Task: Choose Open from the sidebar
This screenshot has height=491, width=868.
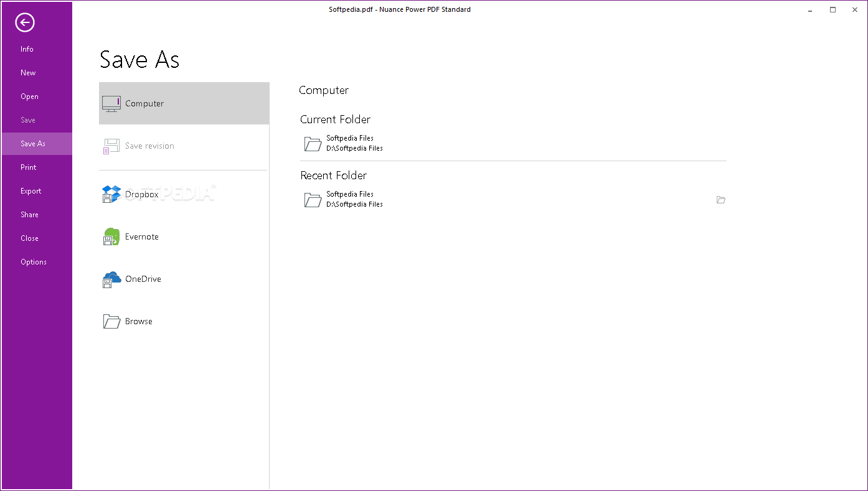Action: 36,96
